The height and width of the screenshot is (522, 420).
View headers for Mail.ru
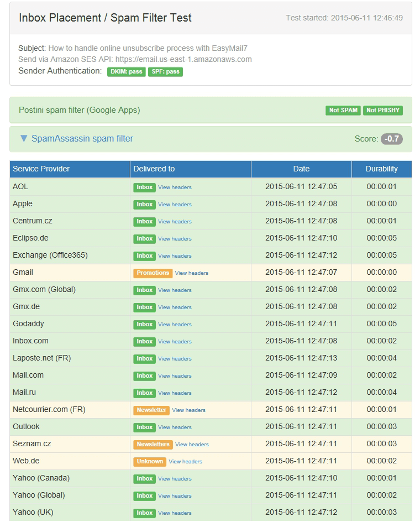[175, 393]
